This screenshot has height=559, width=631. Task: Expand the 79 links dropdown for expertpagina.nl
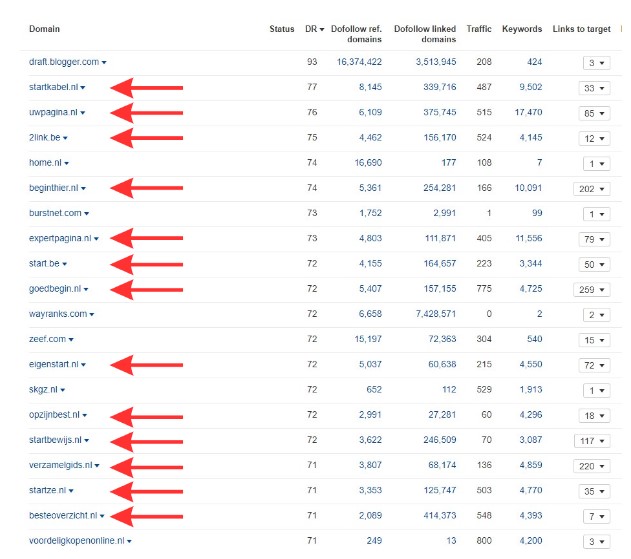click(594, 239)
